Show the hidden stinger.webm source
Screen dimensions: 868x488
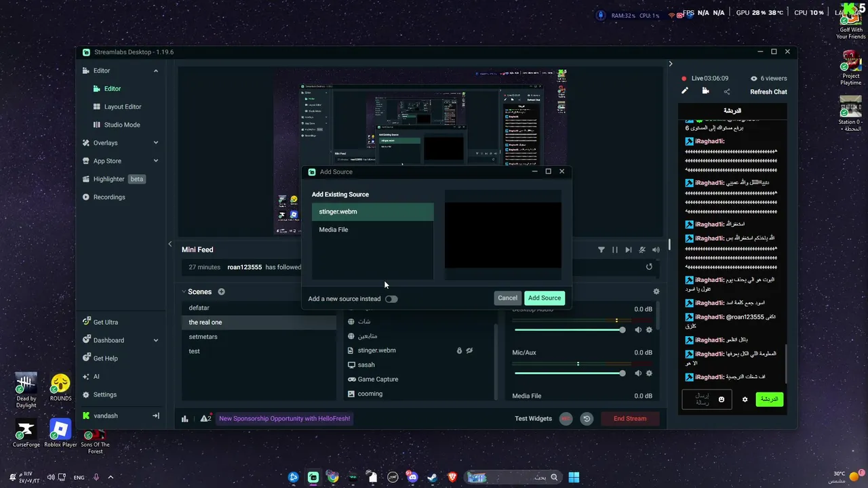tap(469, 350)
